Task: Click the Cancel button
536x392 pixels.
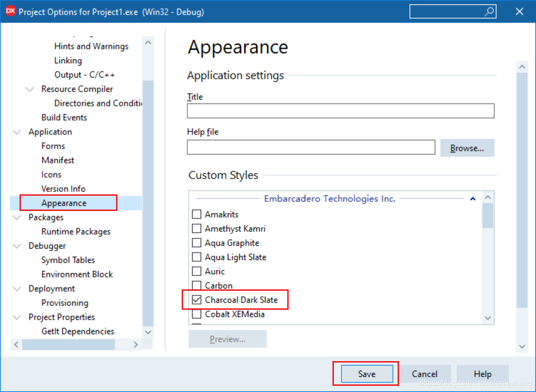Action: click(425, 374)
